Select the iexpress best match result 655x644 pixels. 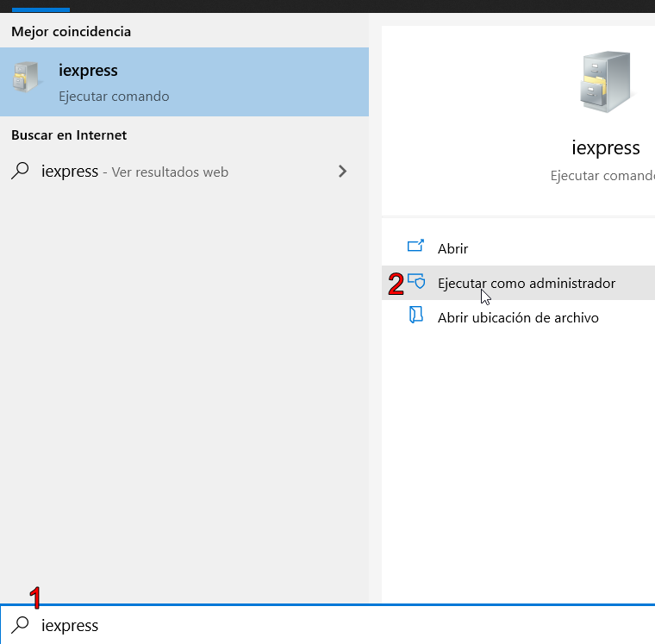coord(184,82)
